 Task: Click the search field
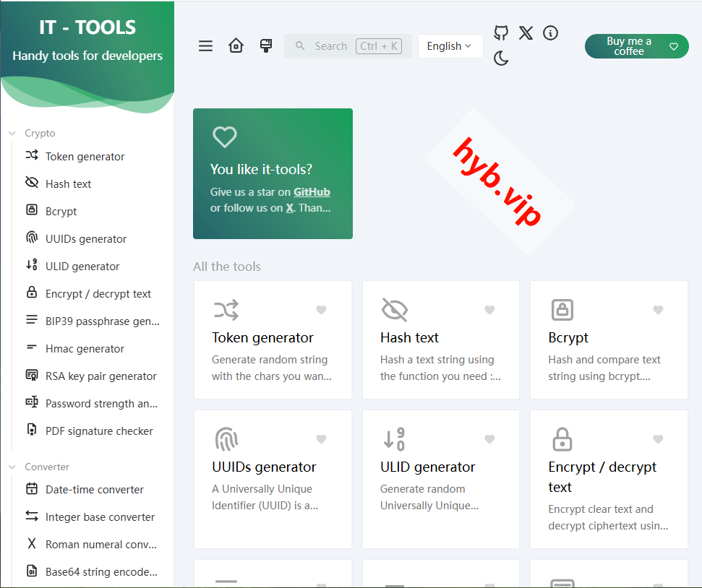pos(340,46)
